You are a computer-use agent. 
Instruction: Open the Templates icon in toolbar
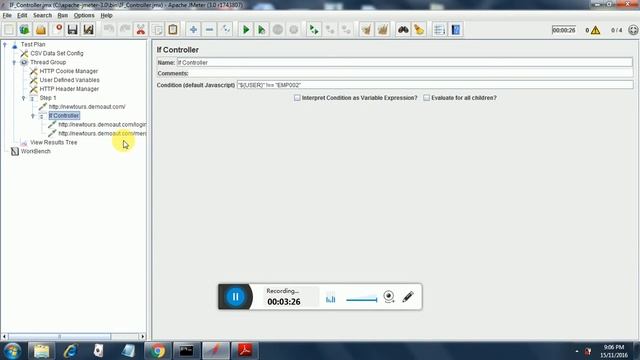pos(24,29)
